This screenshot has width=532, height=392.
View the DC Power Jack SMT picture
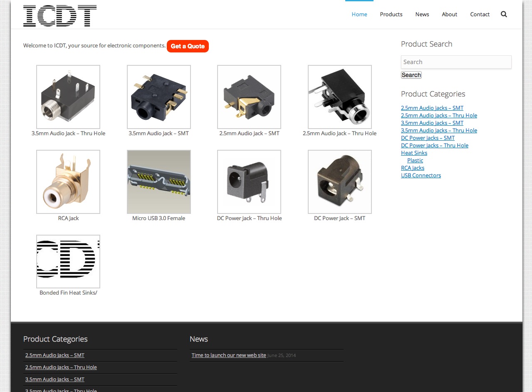click(x=339, y=182)
